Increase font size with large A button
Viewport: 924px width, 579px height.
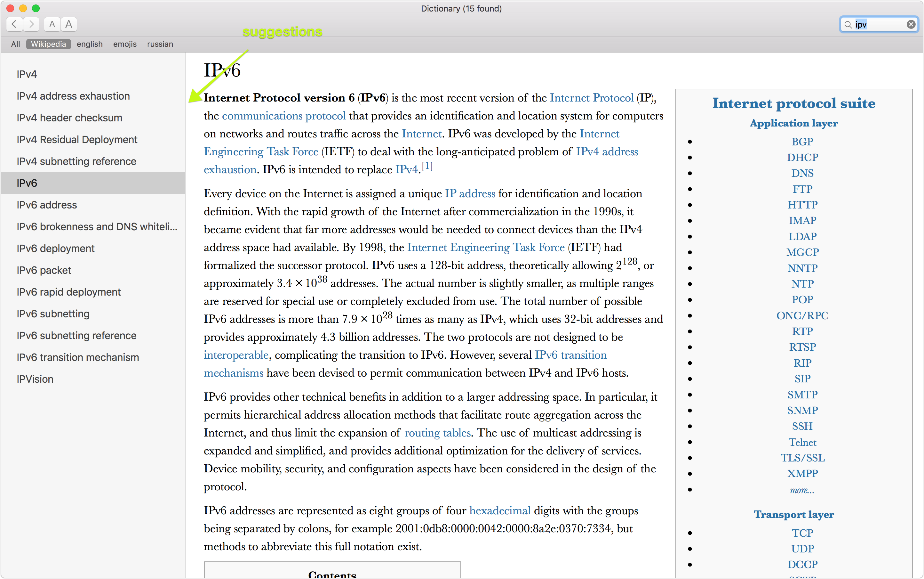coord(69,24)
